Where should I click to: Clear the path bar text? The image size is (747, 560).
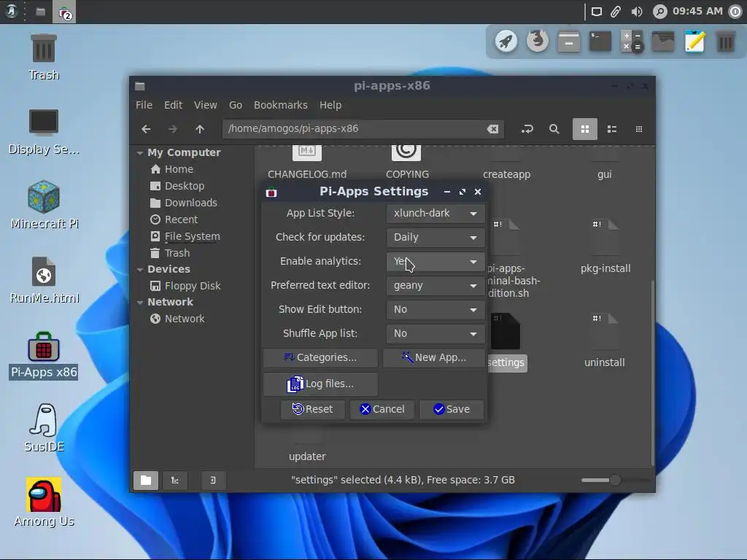tap(492, 129)
